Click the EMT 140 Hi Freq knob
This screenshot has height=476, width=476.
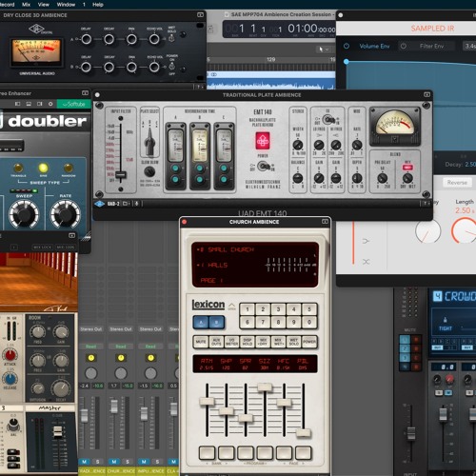(x=336, y=145)
